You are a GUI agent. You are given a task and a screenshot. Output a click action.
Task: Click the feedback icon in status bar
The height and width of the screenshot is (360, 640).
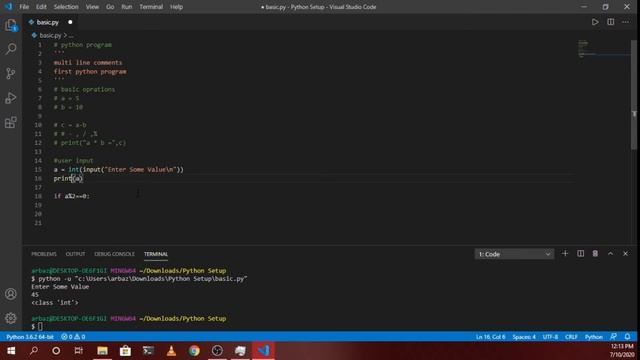click(613, 337)
